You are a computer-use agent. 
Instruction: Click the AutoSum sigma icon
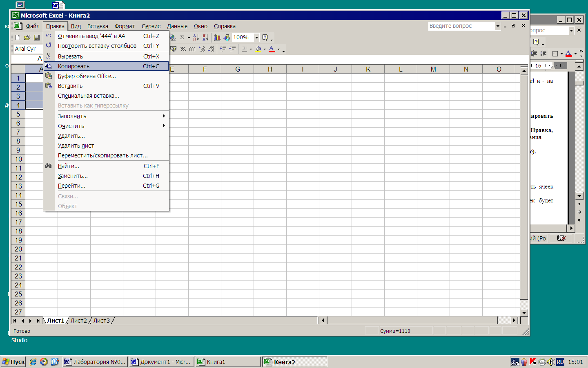click(x=182, y=38)
